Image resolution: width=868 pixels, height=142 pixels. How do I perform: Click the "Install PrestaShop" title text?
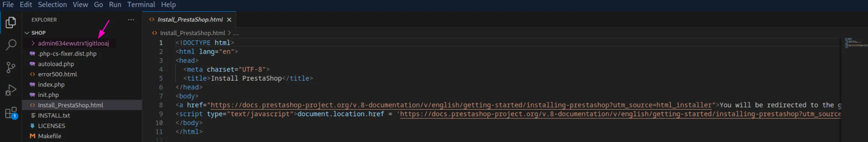click(x=246, y=78)
